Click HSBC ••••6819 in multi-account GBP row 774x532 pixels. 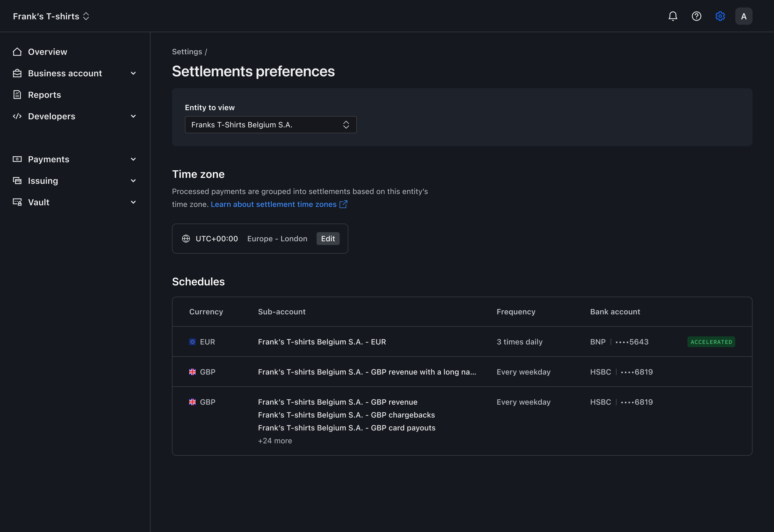pos(621,402)
